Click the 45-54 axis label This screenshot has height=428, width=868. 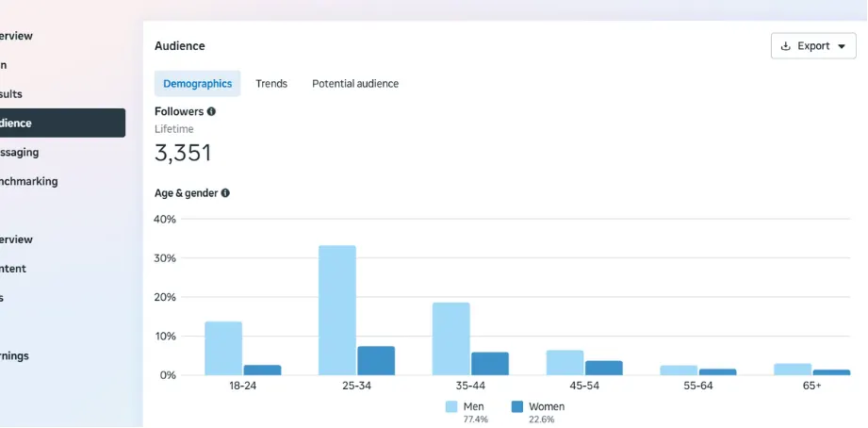point(584,386)
